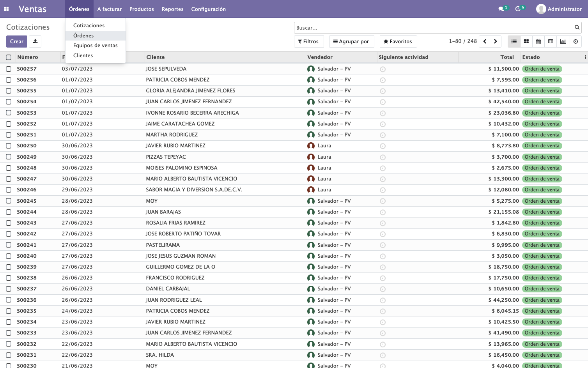588x368 pixels.
Task: Tick the checkbox for order S00250
Action: (9, 146)
